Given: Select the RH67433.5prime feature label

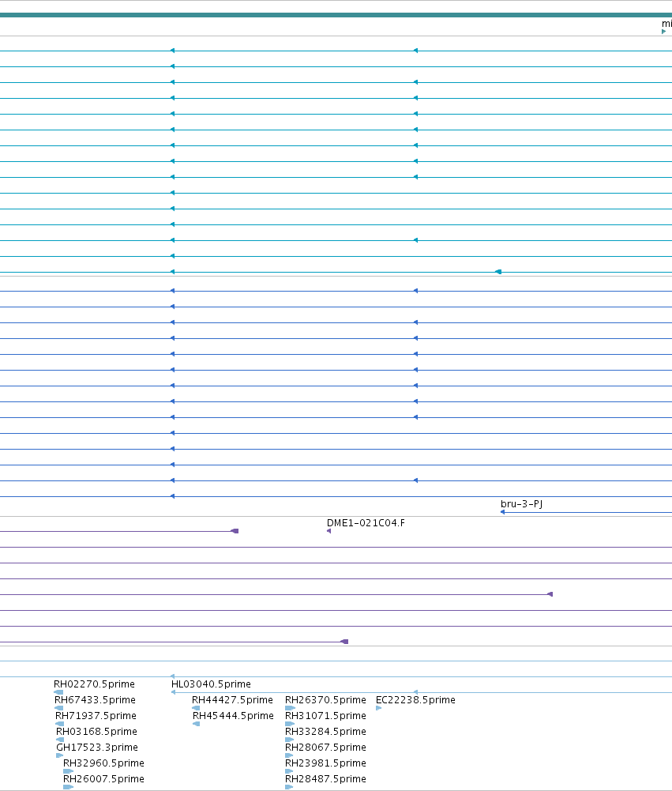Looking at the screenshot, I should (x=95, y=699).
